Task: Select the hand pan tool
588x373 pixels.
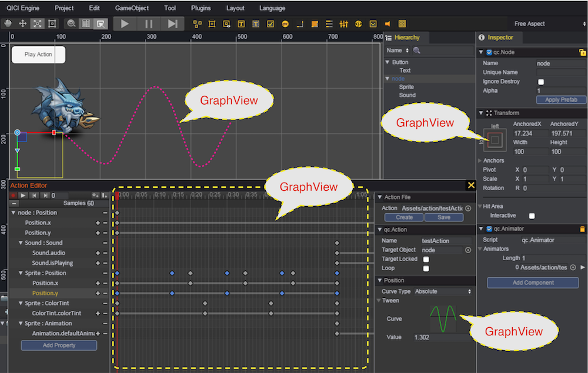Action: tap(8, 24)
